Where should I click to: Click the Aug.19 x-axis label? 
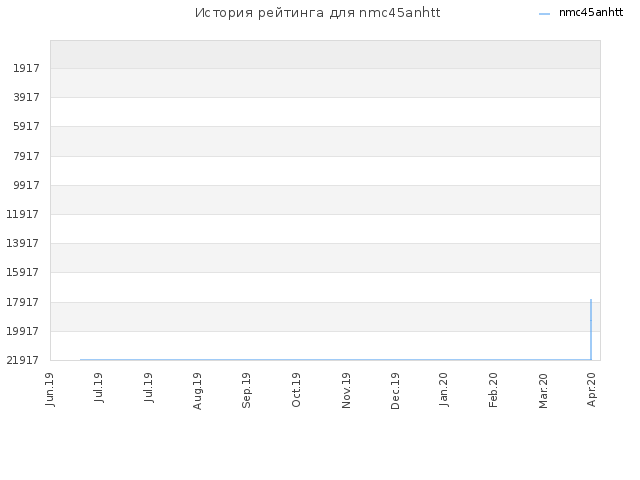(197, 391)
